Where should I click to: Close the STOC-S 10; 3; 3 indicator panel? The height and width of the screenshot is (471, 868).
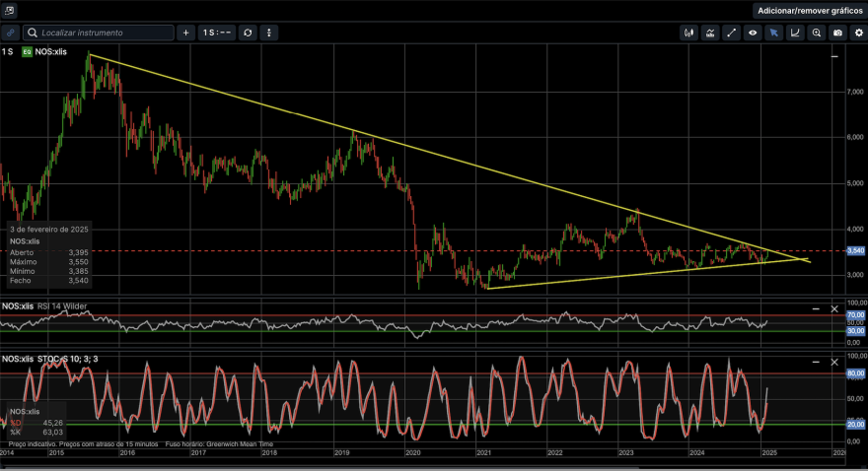click(x=834, y=362)
